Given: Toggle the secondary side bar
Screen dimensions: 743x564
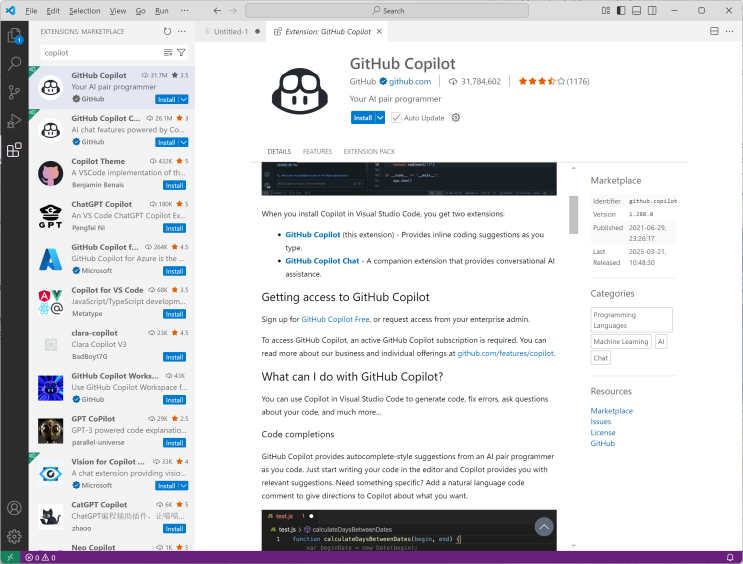Looking at the screenshot, I should pyautogui.click(x=652, y=10).
